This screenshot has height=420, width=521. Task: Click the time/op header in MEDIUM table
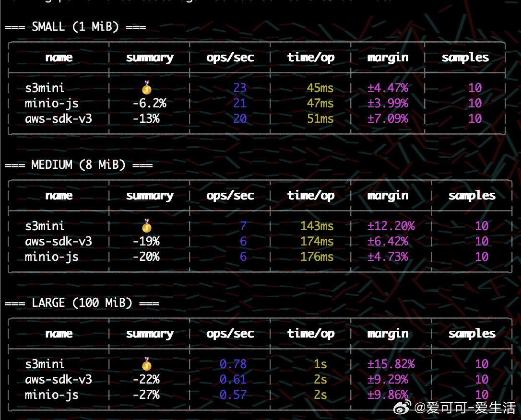point(311,196)
